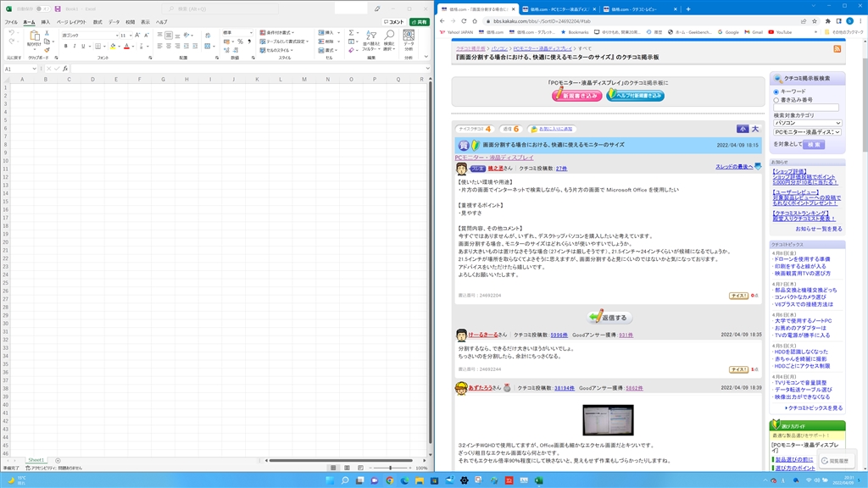
Task: Open the PCモニター・液晶ディス subcategory dropdown
Action: coord(807,132)
